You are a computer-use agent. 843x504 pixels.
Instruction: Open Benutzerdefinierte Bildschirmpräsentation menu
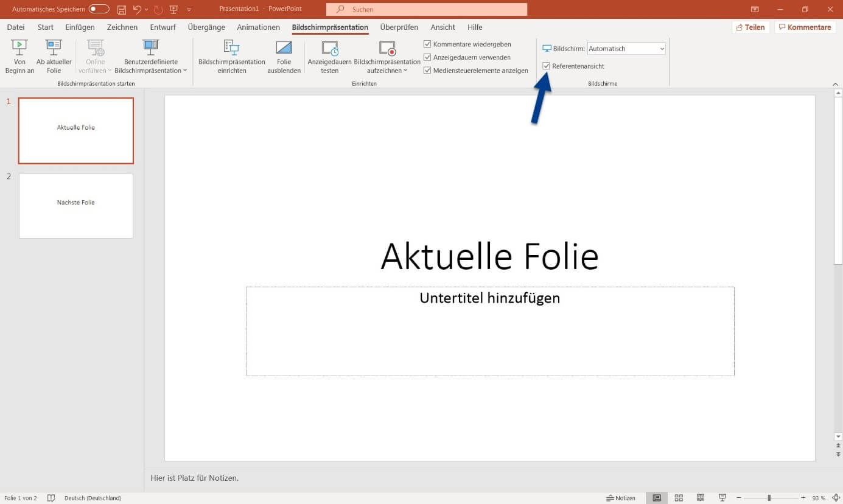pos(150,57)
